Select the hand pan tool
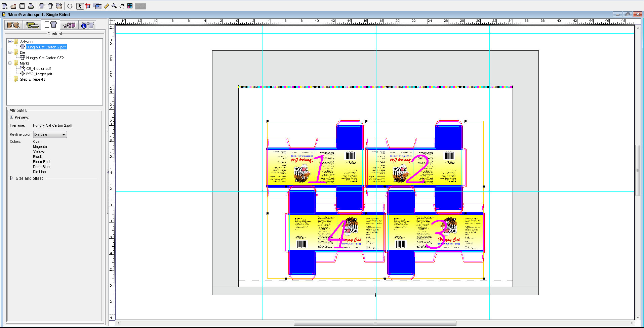Image resolution: width=644 pixels, height=328 pixels. (122, 6)
